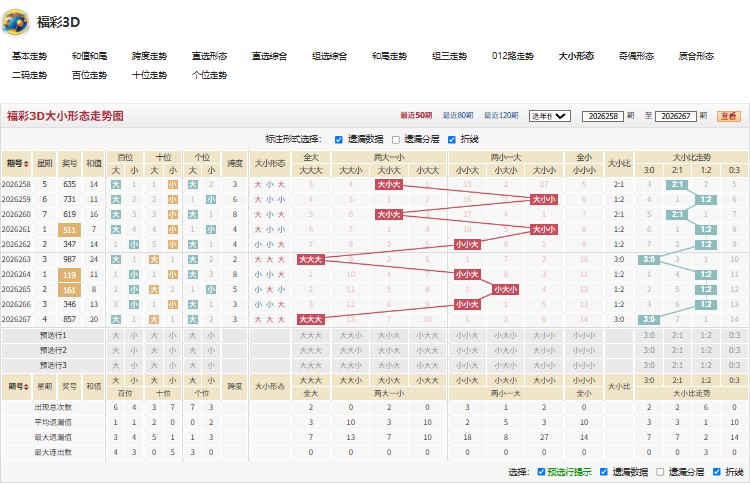Select the 小小小 cell in the 预选行2 row

coord(584,350)
